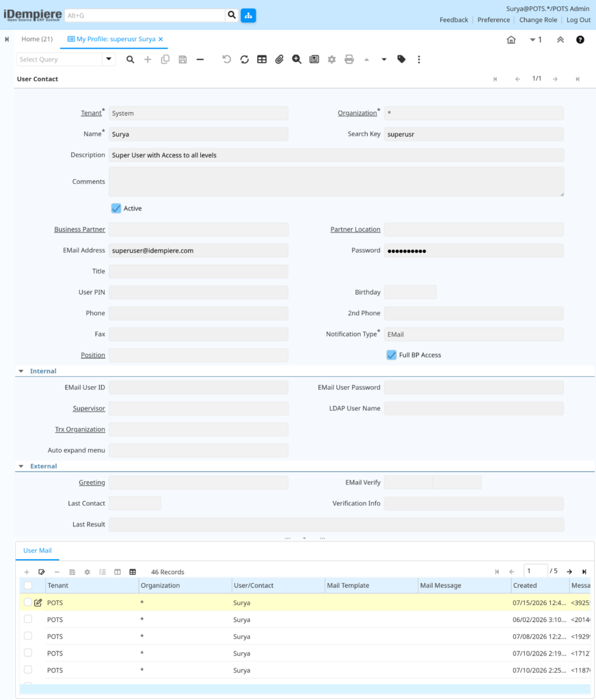596x700 pixels.
Task: Click the Save floppy disk icon
Action: pyautogui.click(x=182, y=59)
